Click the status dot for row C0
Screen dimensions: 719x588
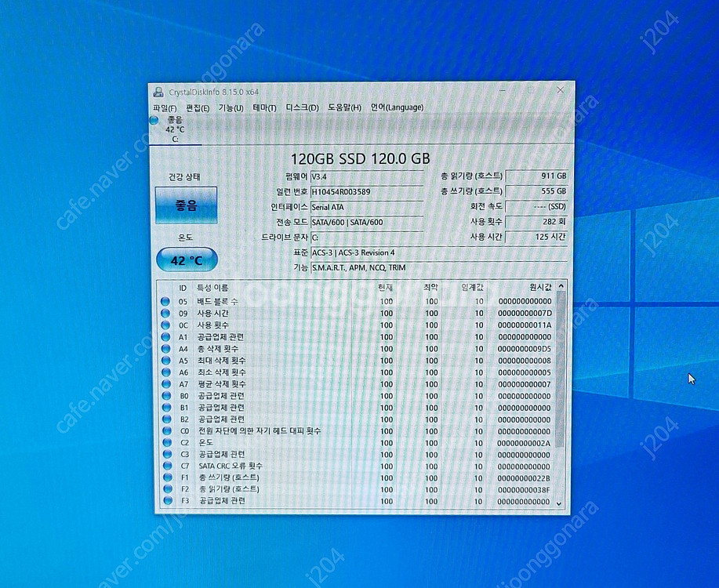(166, 431)
